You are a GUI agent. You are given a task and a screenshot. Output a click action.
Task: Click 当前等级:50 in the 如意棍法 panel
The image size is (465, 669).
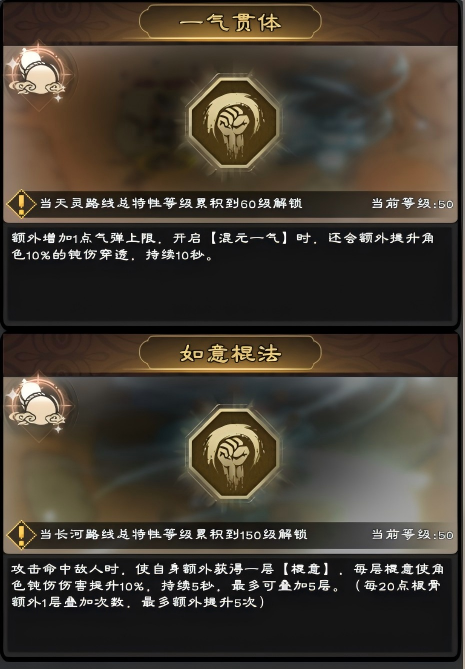click(413, 535)
